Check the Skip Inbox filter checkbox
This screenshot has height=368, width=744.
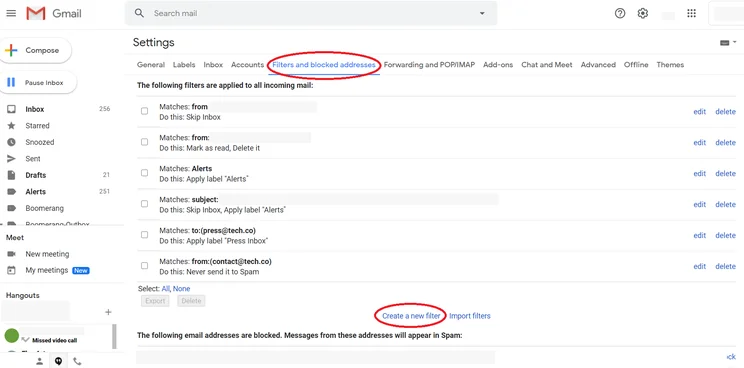click(x=145, y=111)
